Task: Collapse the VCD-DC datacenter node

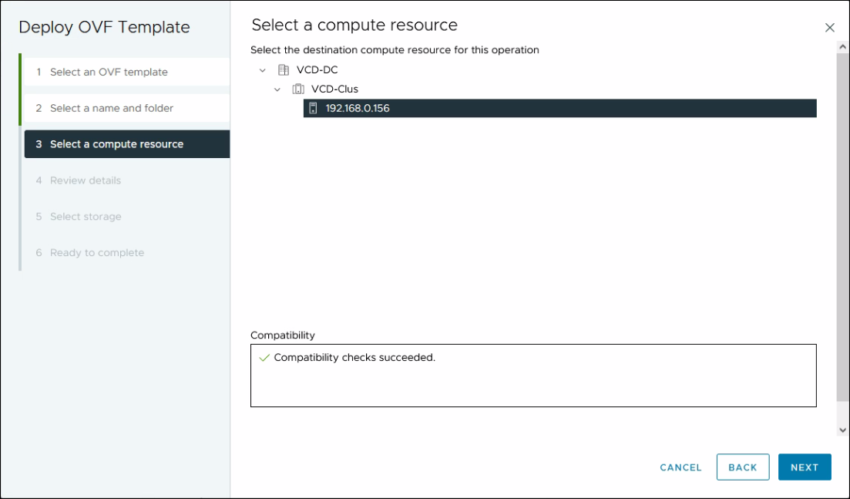Action: point(262,70)
